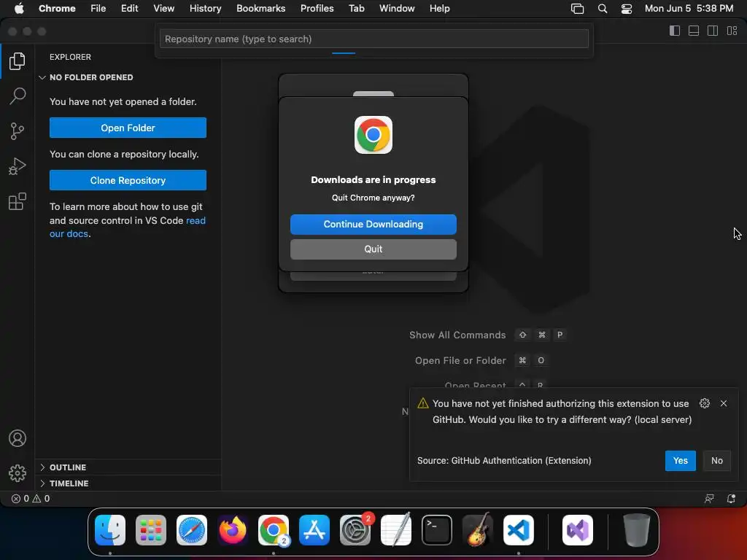Viewport: 747px width, 560px height.
Task: Click Yes on GitHub authentication notification
Action: [x=681, y=461]
